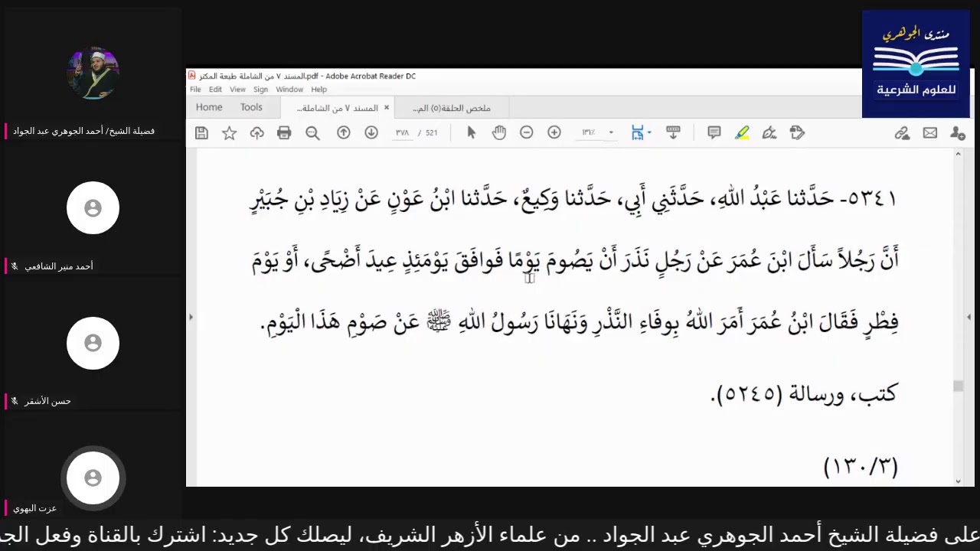Click share link icon
This screenshot has width=980, height=551.
902,133
